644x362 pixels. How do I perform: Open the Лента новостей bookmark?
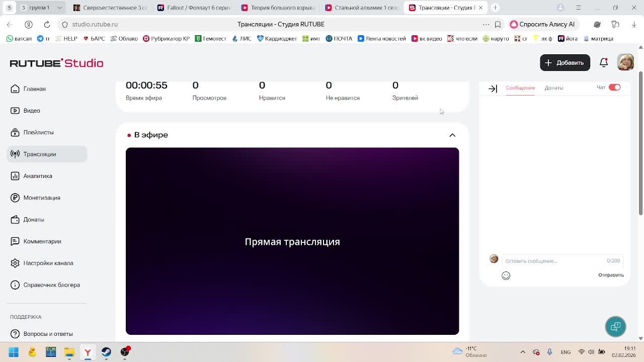tap(381, 39)
